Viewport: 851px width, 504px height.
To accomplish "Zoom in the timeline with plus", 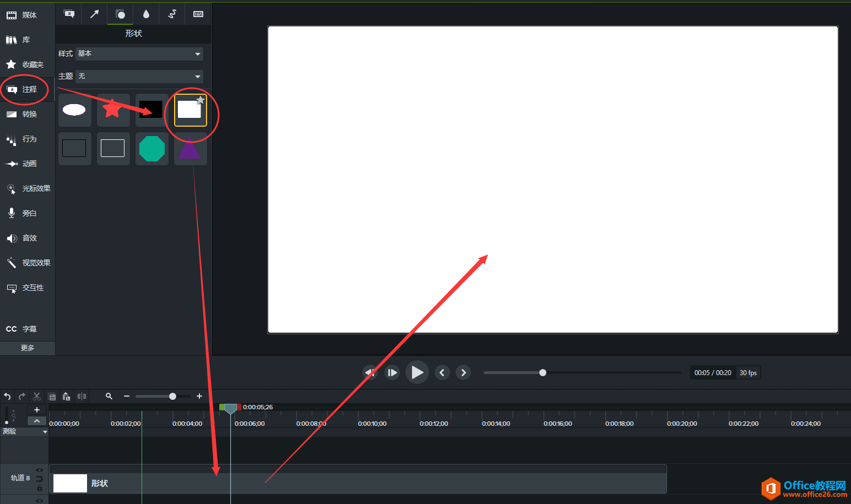I will 199,396.
